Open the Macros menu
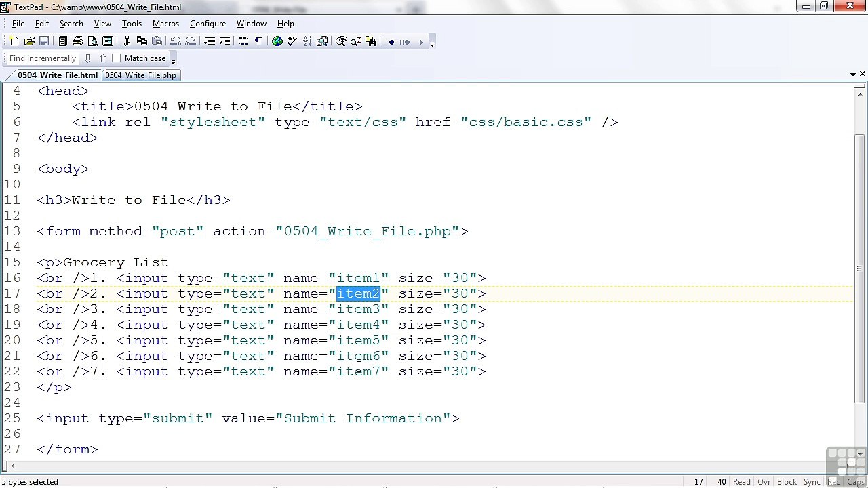 pyautogui.click(x=165, y=24)
